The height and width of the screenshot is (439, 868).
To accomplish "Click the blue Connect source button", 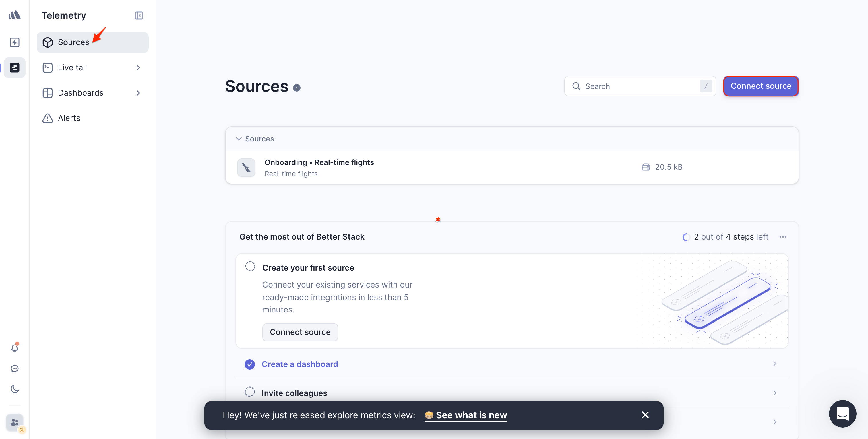I will [x=761, y=86].
